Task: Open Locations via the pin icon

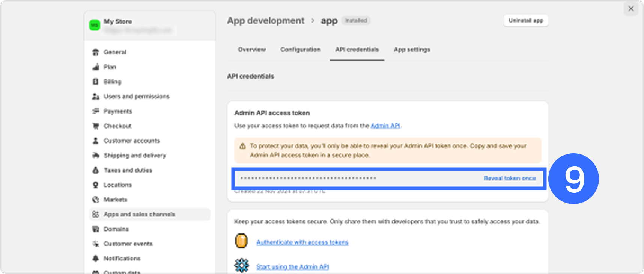Action: tap(96, 185)
